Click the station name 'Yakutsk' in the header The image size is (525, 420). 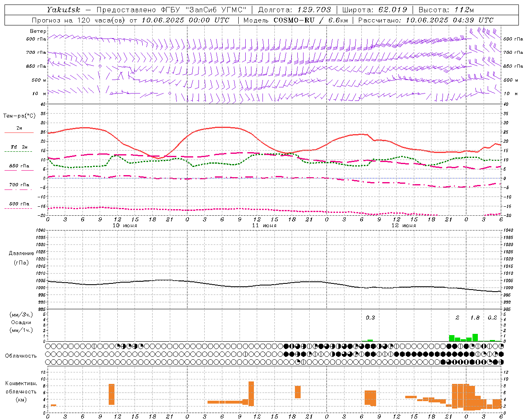(63, 10)
